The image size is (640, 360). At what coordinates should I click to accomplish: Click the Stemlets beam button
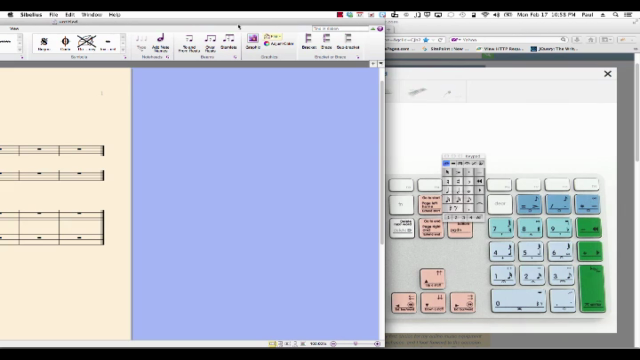[x=229, y=42]
